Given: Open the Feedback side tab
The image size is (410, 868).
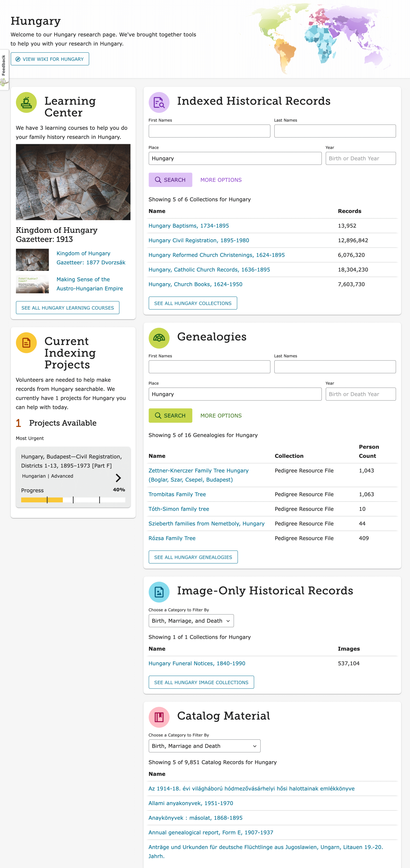Looking at the screenshot, I should click(4, 66).
